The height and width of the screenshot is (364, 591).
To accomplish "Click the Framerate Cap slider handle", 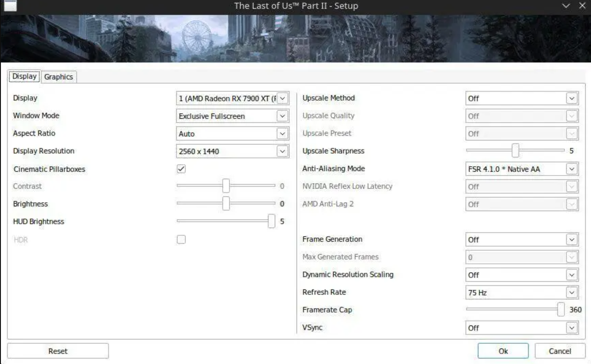I will [561, 310].
